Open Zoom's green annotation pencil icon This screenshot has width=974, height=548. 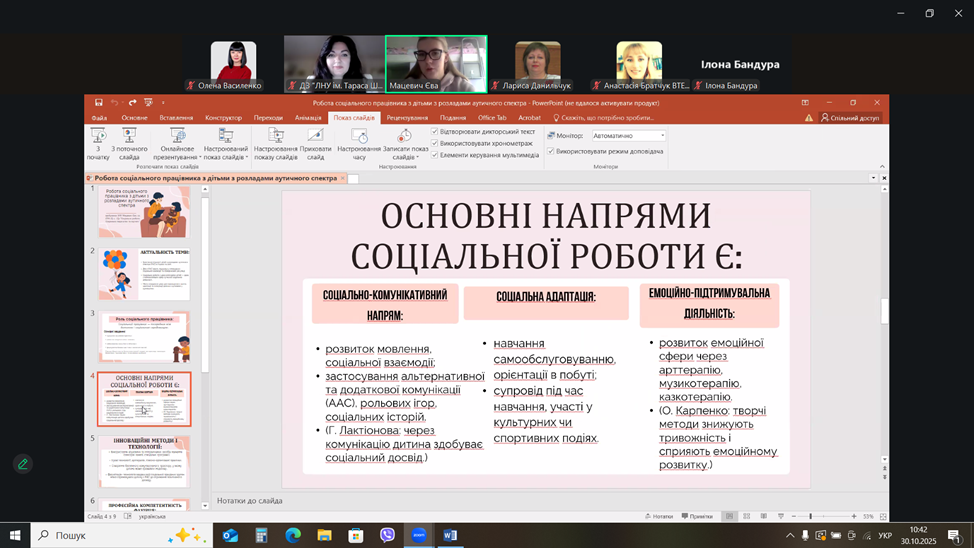click(x=22, y=464)
